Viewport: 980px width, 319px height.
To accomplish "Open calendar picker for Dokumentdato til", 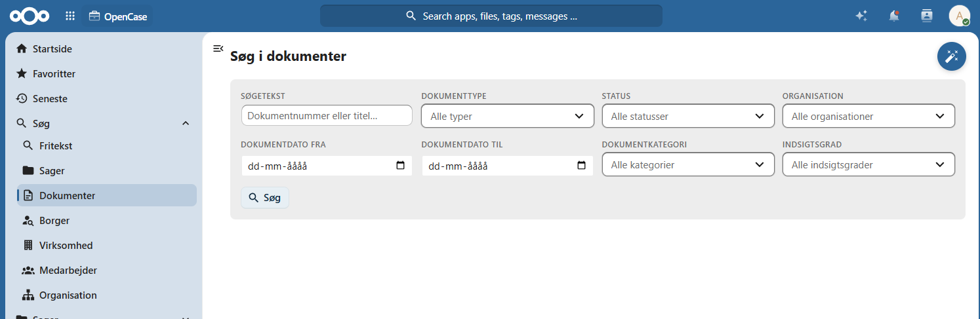I will click(581, 166).
